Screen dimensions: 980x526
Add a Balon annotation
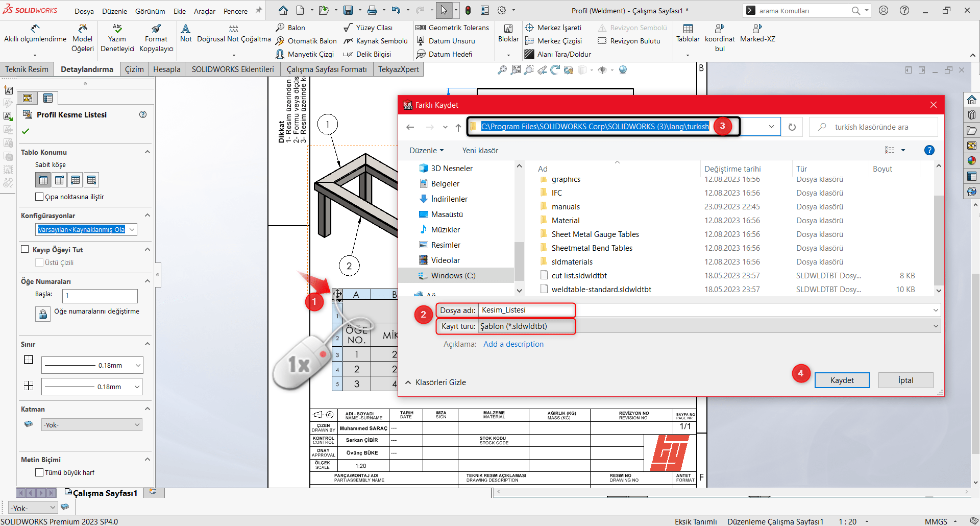(290, 28)
